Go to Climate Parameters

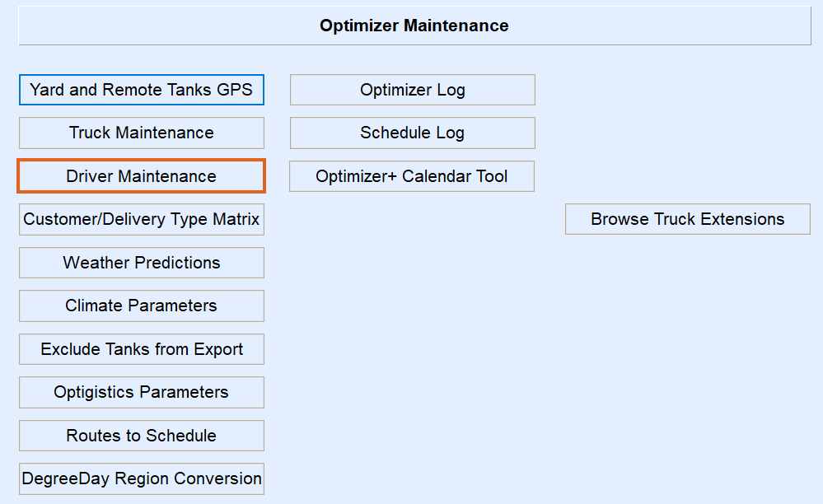(x=142, y=306)
